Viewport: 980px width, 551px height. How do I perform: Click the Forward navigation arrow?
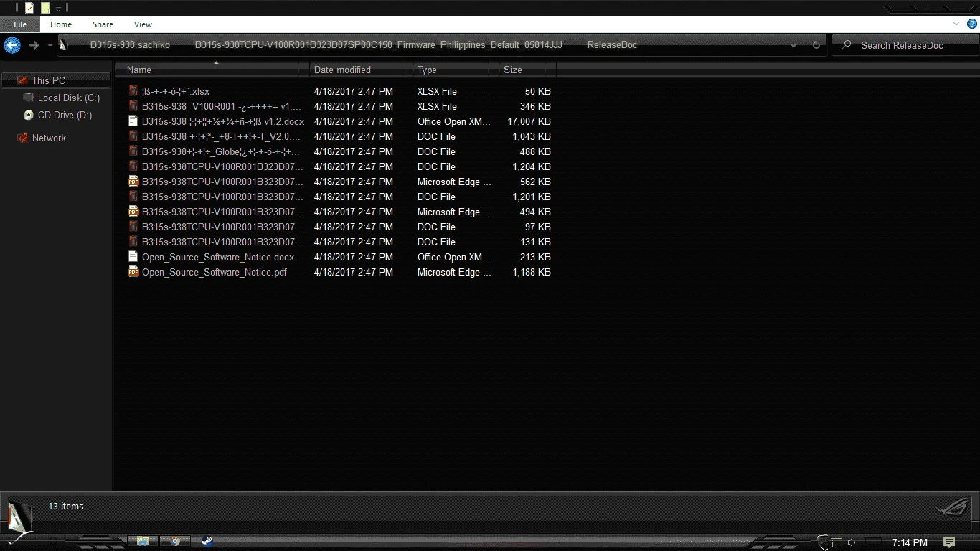34,45
